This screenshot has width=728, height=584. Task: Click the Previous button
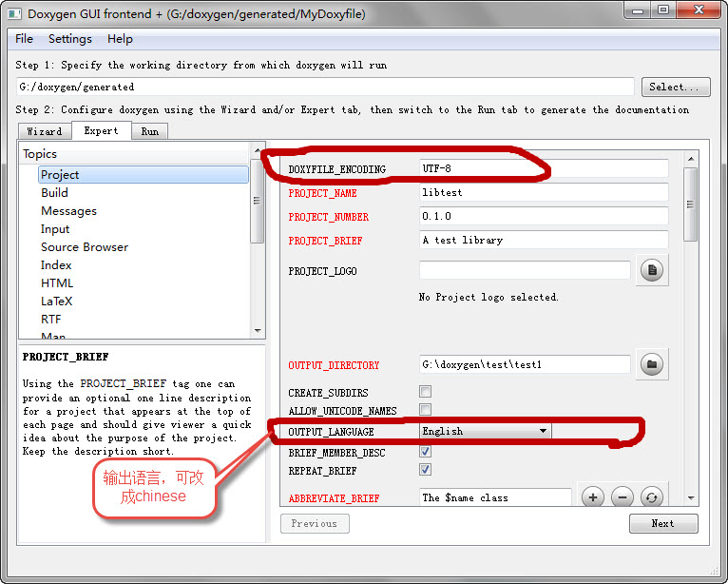315,523
